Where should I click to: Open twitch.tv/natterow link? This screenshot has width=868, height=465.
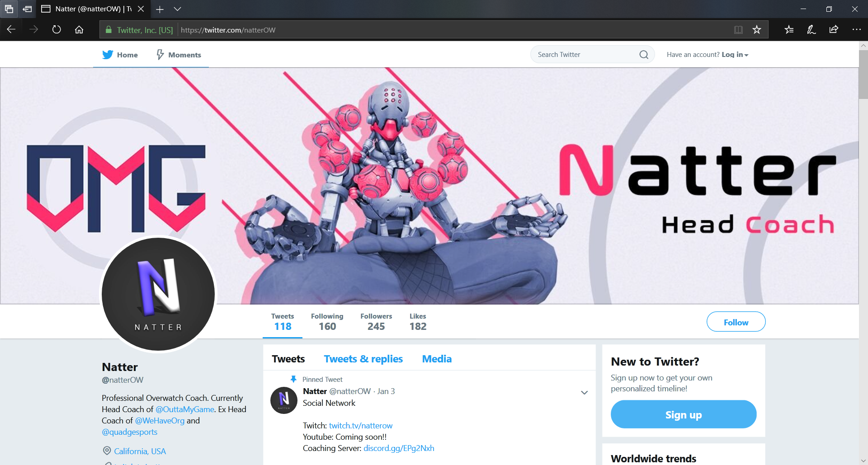(361, 426)
